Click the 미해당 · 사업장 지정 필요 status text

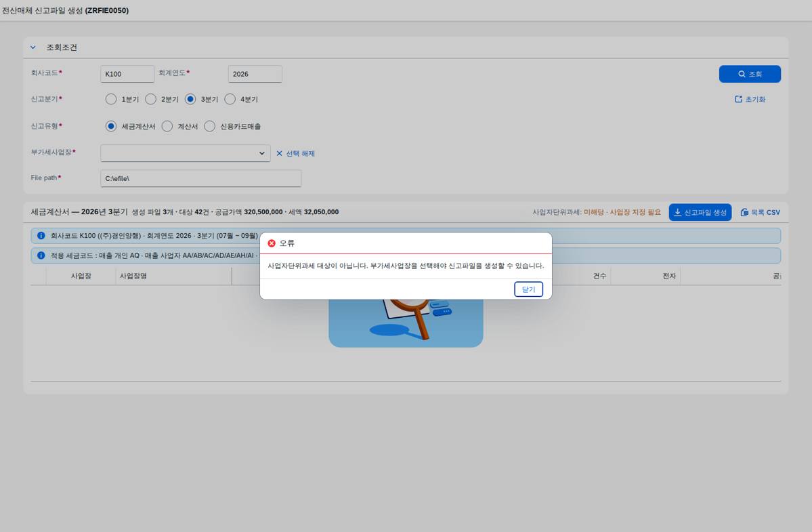coord(622,212)
